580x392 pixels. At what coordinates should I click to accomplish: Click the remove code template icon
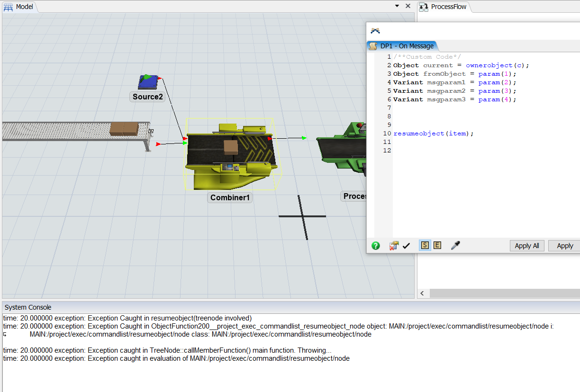click(x=393, y=246)
